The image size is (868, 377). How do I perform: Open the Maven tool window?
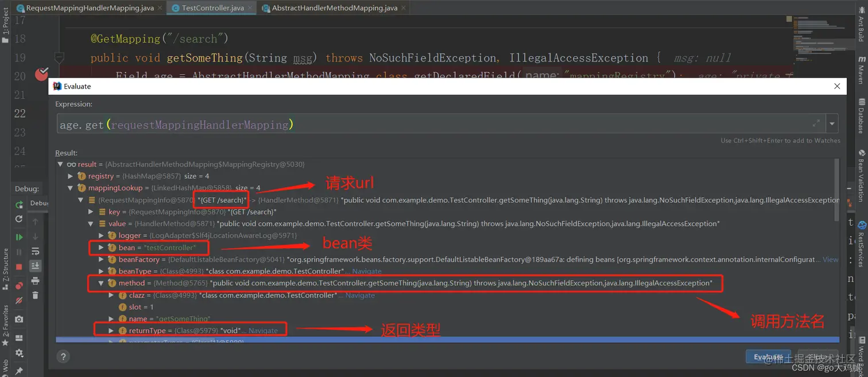(862, 69)
